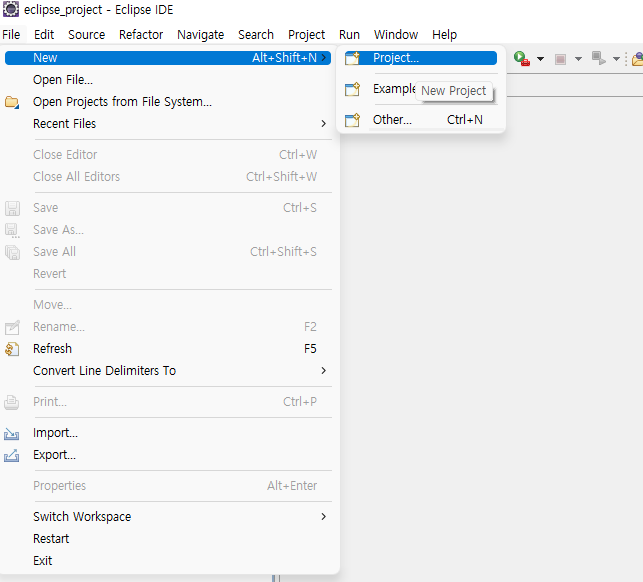Open External Tools dropdown arrow

[x=540, y=59]
